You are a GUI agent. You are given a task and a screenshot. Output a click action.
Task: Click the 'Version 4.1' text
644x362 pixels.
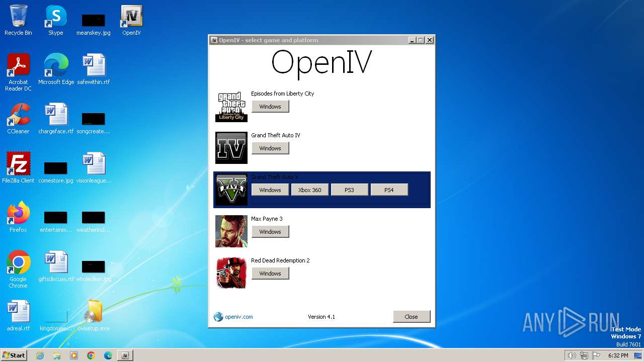321,317
